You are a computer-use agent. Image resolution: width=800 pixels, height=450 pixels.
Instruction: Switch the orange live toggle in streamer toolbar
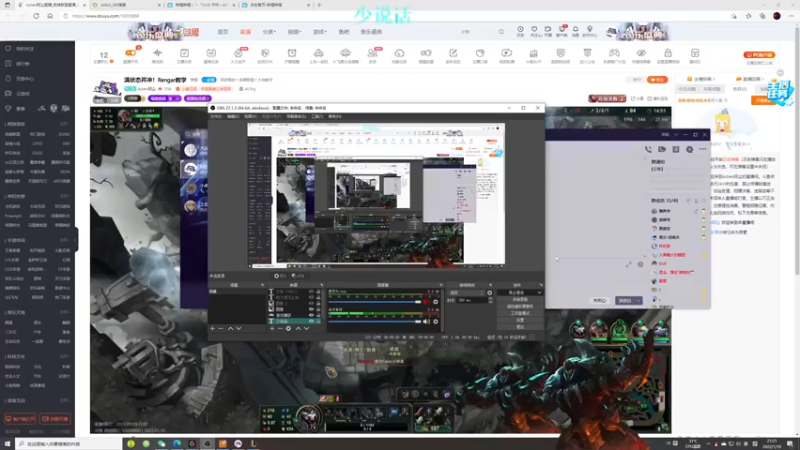pyautogui.click(x=131, y=53)
